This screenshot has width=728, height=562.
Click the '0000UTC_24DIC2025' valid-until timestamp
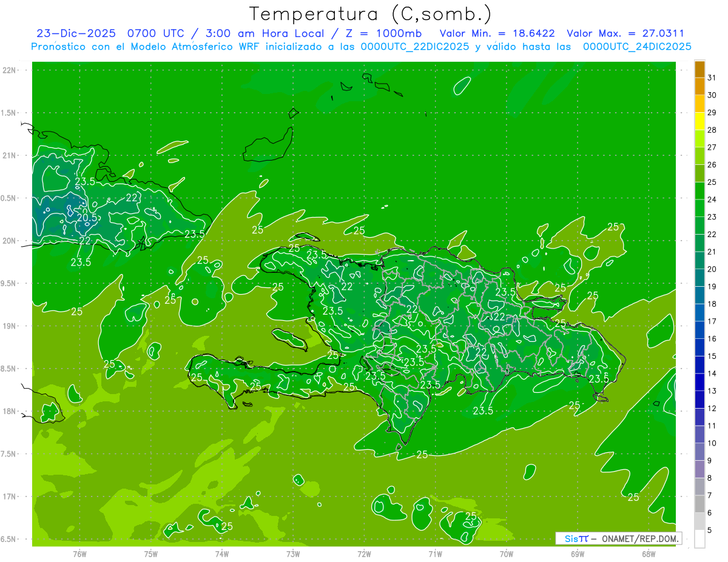(x=637, y=47)
